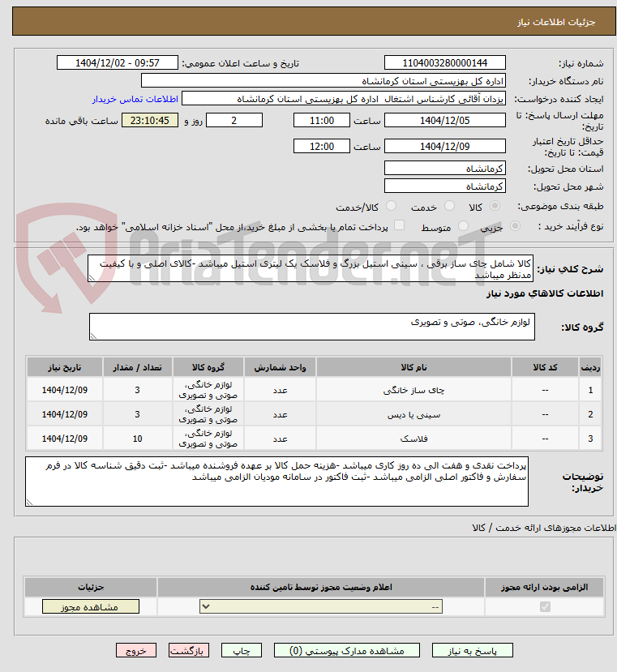Viewport: 617px width, 672px height.
Task: Select the خدمت radio button
Action: coord(449,206)
